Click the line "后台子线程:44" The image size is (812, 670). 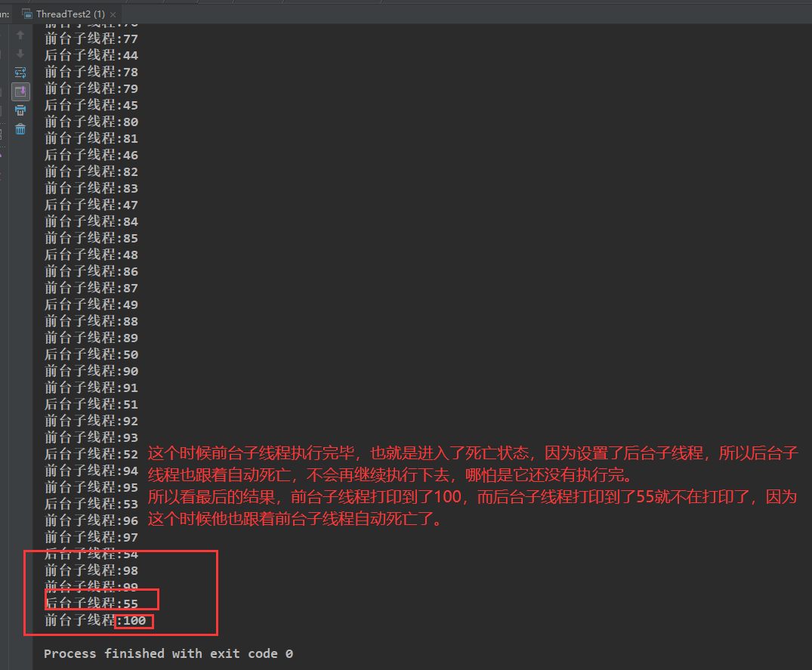coord(91,55)
